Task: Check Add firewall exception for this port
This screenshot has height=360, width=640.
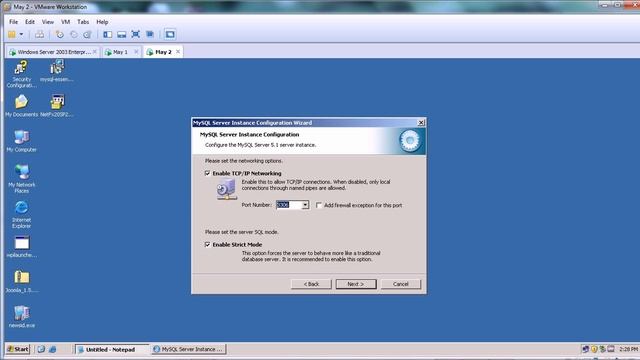Action: (x=319, y=205)
